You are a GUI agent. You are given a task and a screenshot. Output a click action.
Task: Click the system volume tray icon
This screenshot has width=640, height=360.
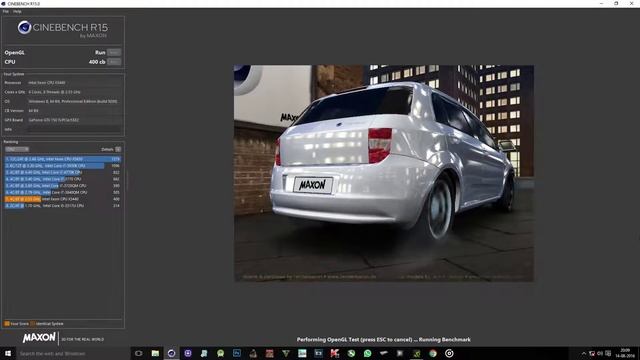[x=600, y=353]
